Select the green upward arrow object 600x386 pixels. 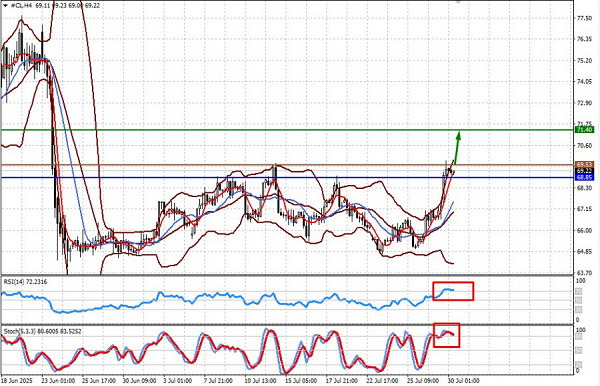[458, 148]
